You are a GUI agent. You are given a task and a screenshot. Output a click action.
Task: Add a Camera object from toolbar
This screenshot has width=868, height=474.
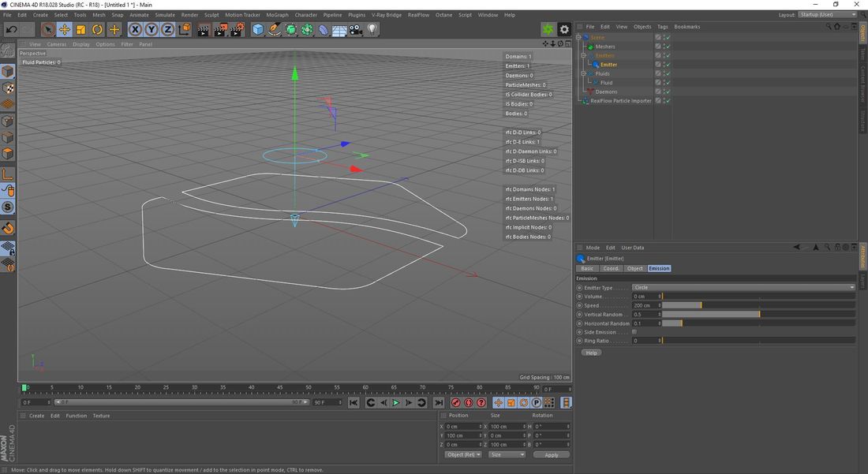pyautogui.click(x=356, y=29)
